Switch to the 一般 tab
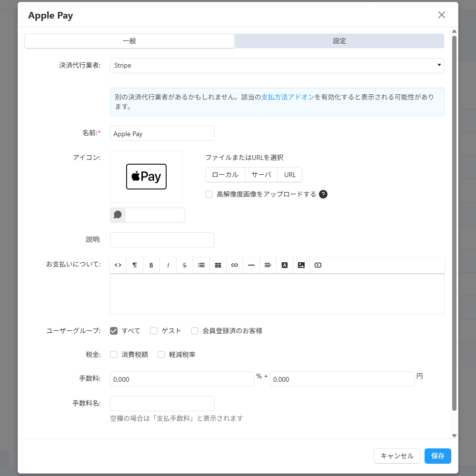Image resolution: width=476 pixels, height=476 pixels. click(x=129, y=41)
